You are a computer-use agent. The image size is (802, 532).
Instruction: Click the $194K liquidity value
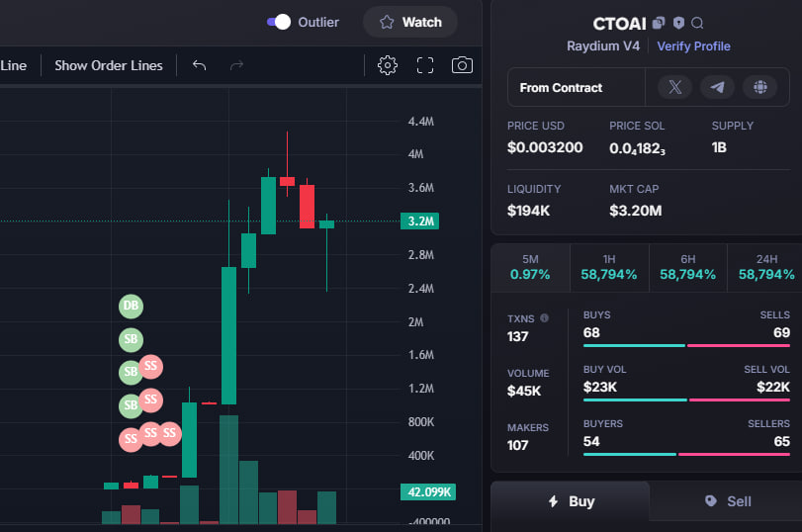click(x=528, y=211)
